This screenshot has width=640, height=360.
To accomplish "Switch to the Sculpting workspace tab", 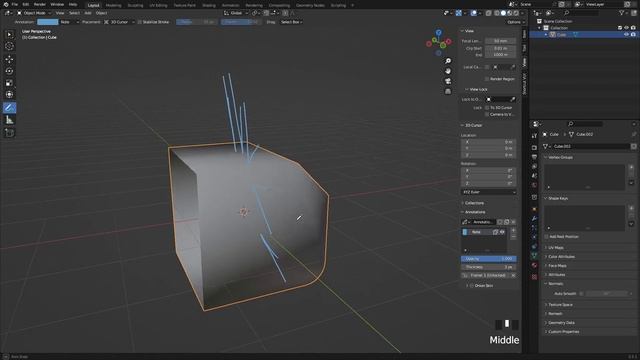I will pyautogui.click(x=135, y=5).
